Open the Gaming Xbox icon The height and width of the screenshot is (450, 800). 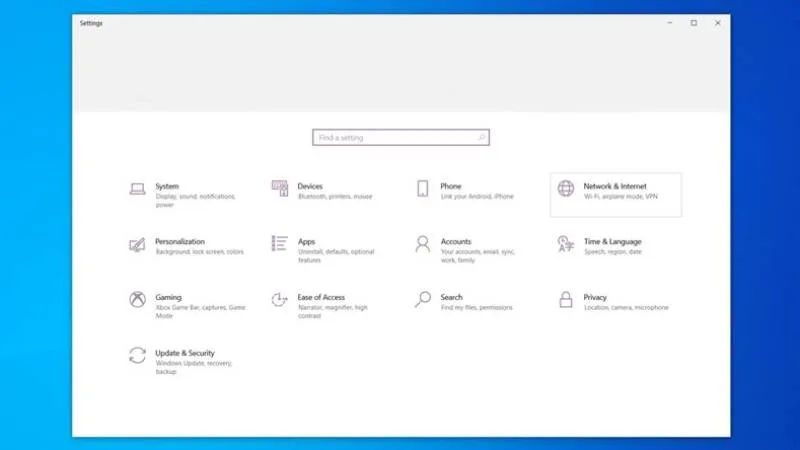(137, 299)
